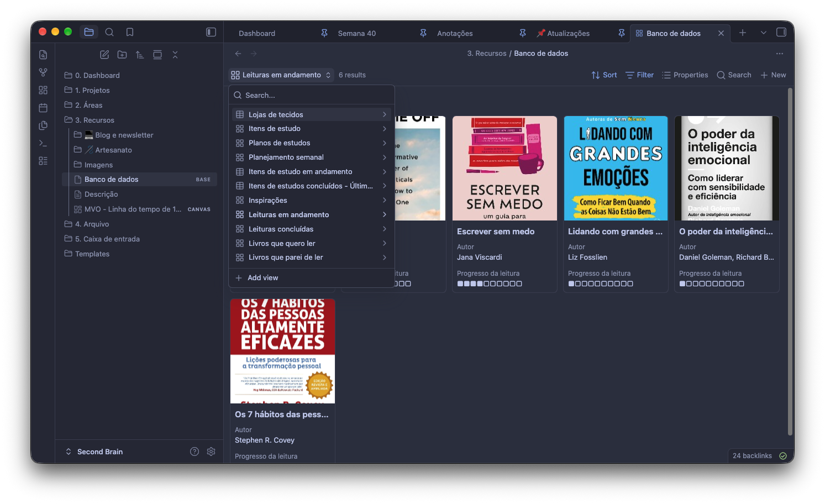The height and width of the screenshot is (504, 825).
Task: Open vault settings gear icon
Action: tap(211, 452)
